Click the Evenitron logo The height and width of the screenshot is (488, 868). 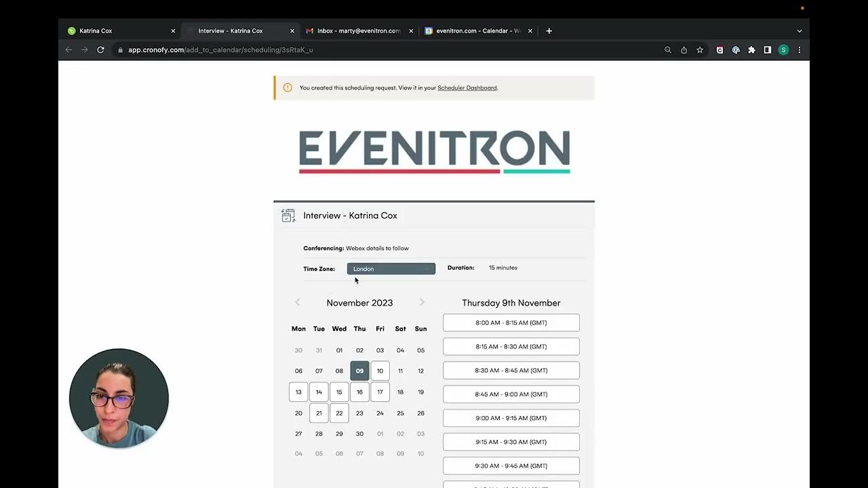click(435, 152)
